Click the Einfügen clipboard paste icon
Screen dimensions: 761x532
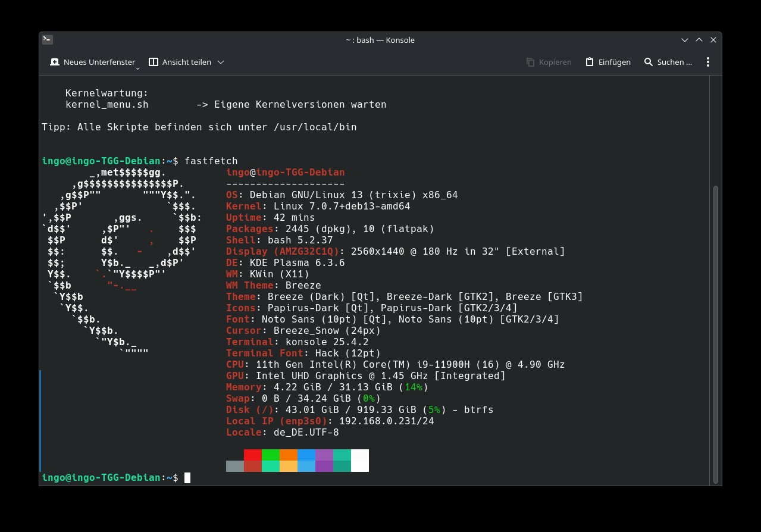(590, 62)
